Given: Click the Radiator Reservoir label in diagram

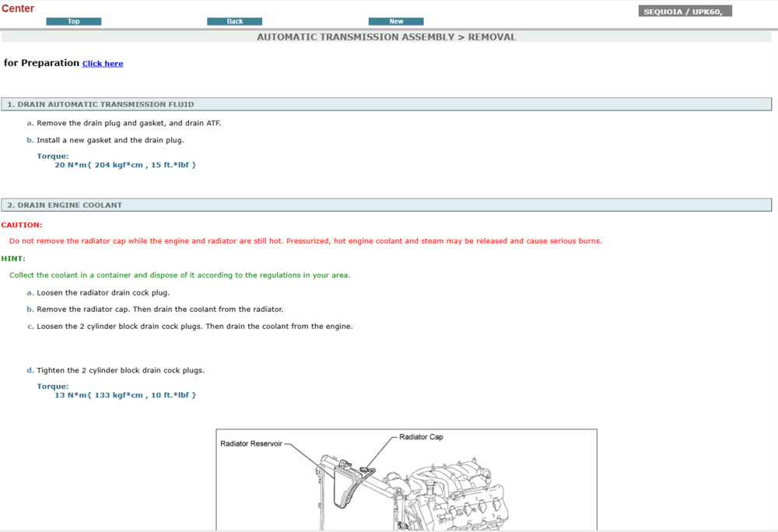Looking at the screenshot, I should tap(251, 443).
